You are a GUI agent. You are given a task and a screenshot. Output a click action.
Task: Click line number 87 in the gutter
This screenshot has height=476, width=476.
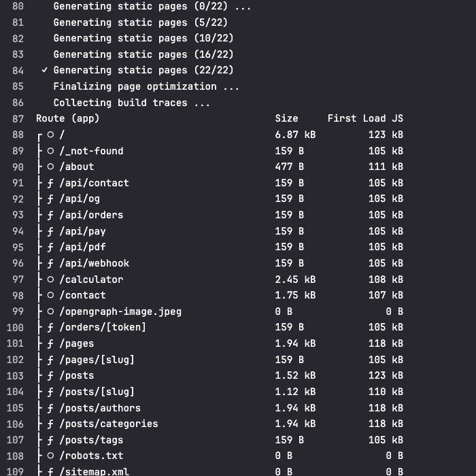18,118
